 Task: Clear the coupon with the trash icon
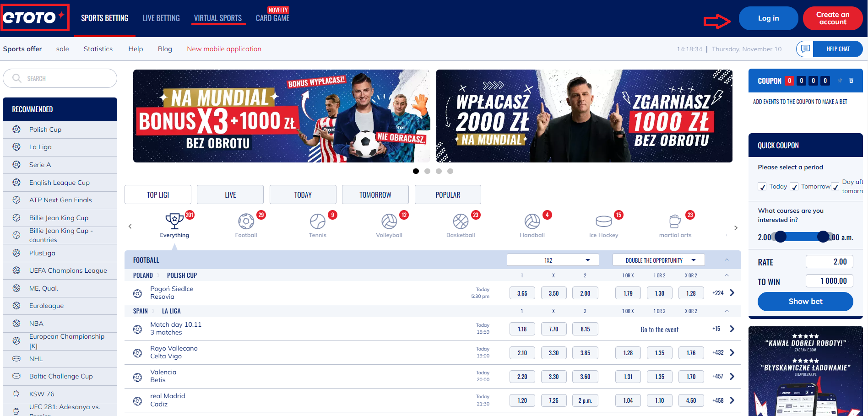(851, 81)
